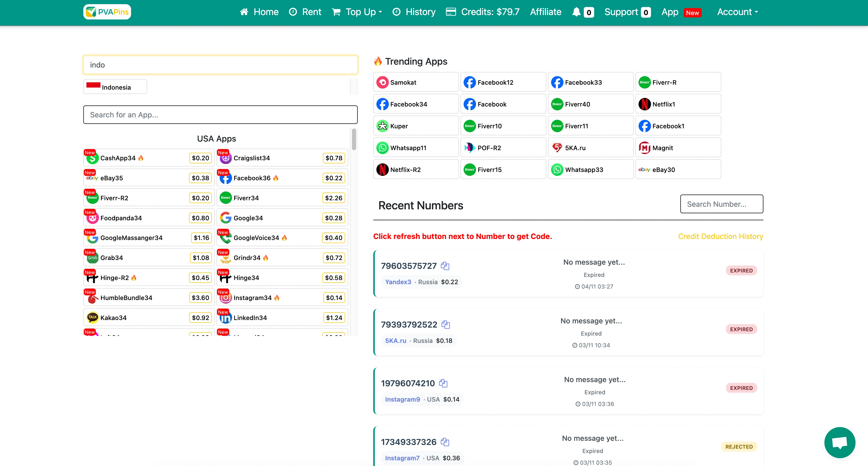Image resolution: width=868 pixels, height=466 pixels.
Task: Choose GoogleVoice34 from USA apps
Action: pos(282,238)
